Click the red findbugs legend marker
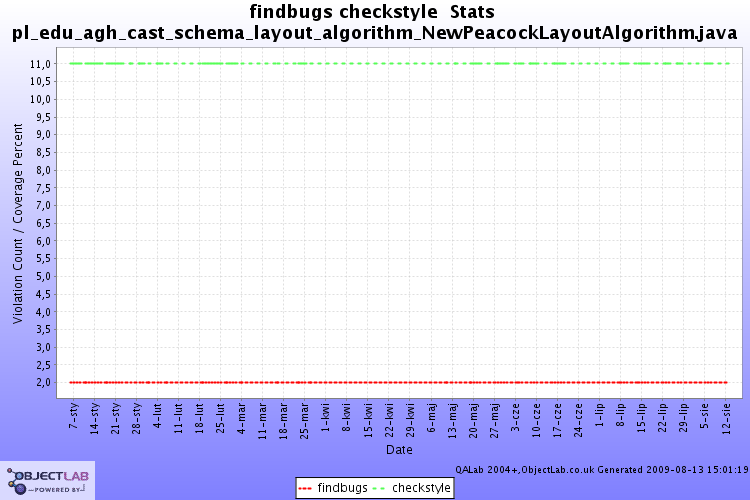 point(305,489)
